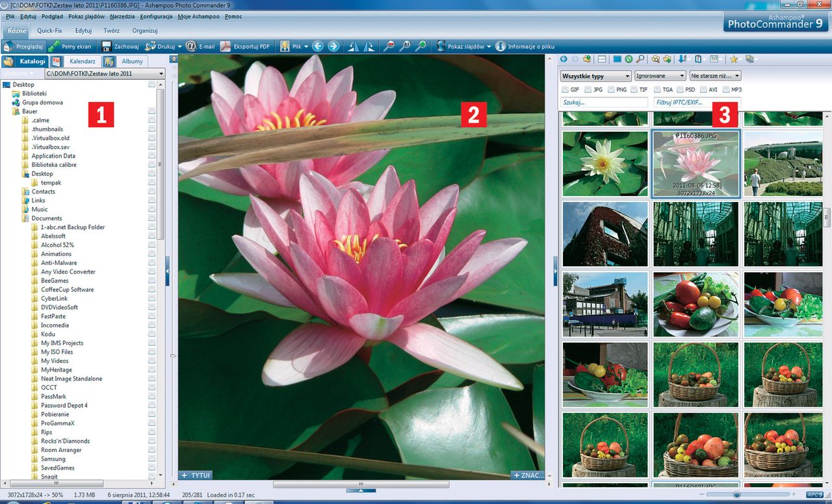
Task: Create a new folder with plus icon
Action: click(x=667, y=59)
